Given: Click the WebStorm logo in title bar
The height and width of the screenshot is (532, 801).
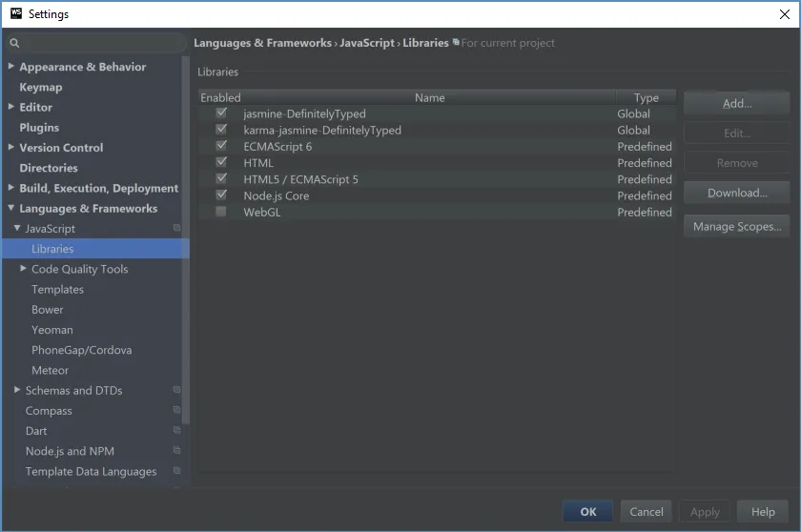Looking at the screenshot, I should [16, 13].
